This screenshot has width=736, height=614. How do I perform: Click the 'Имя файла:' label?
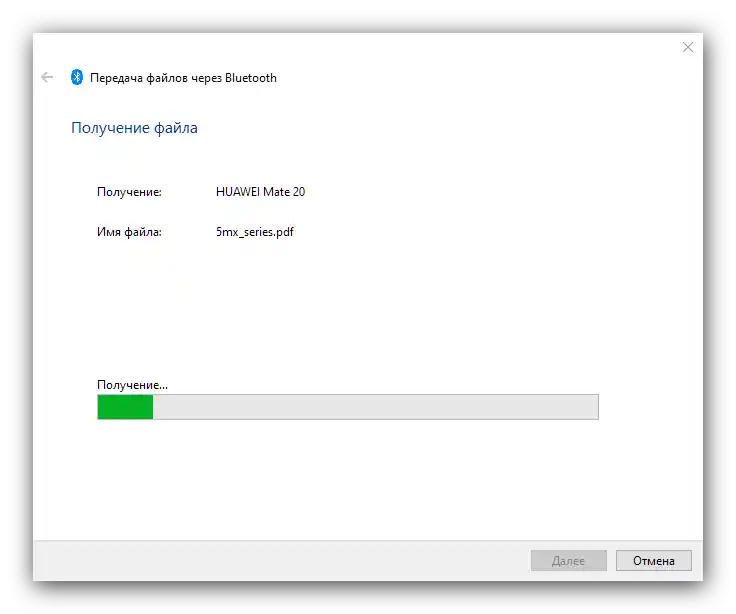pyautogui.click(x=129, y=232)
